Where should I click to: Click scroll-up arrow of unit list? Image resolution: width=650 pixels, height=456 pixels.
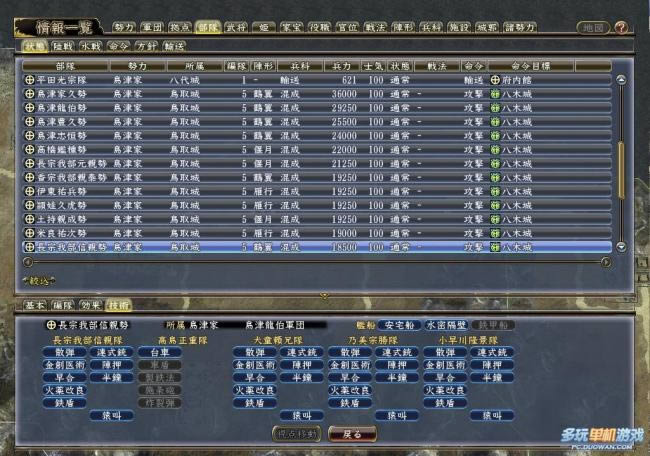coord(621,80)
